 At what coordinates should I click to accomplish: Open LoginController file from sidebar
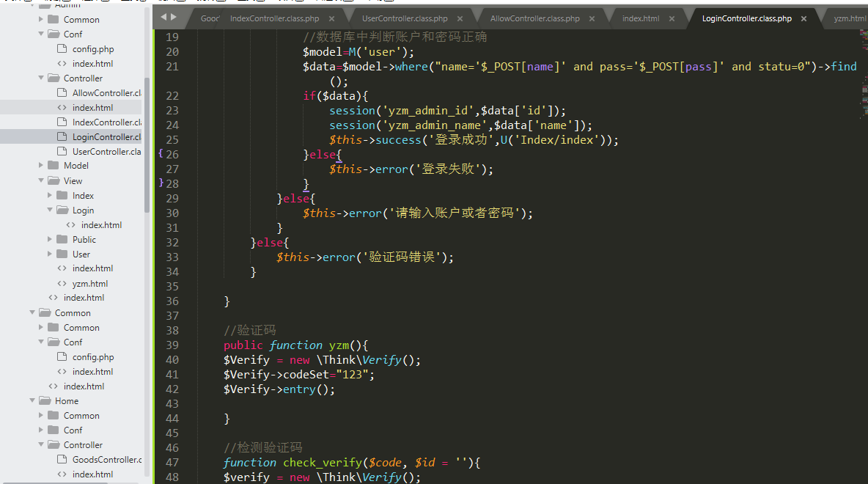click(x=106, y=137)
